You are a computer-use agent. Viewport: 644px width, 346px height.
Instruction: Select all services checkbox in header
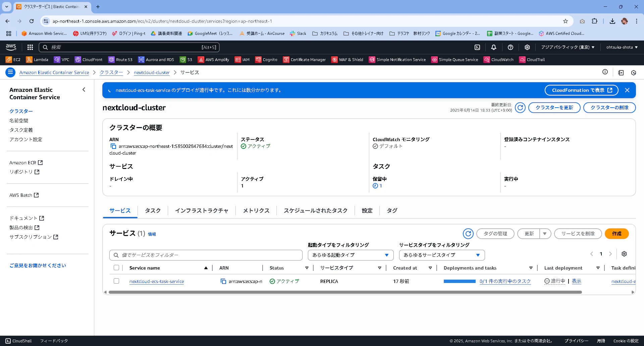click(x=116, y=268)
